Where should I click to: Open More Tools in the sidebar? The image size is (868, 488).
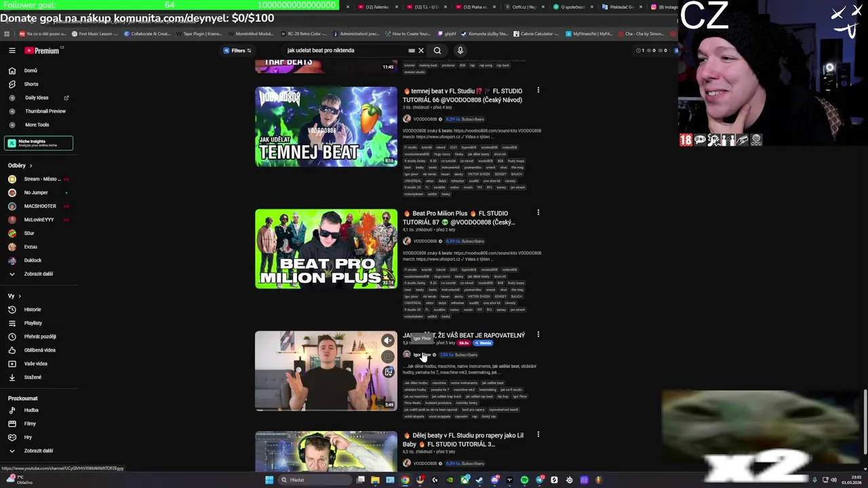click(x=38, y=125)
